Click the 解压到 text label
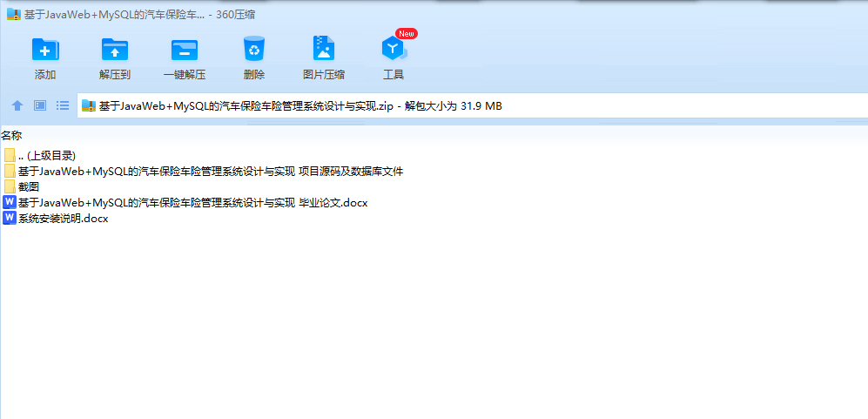Viewport: 868px width, 419px height. point(115,75)
